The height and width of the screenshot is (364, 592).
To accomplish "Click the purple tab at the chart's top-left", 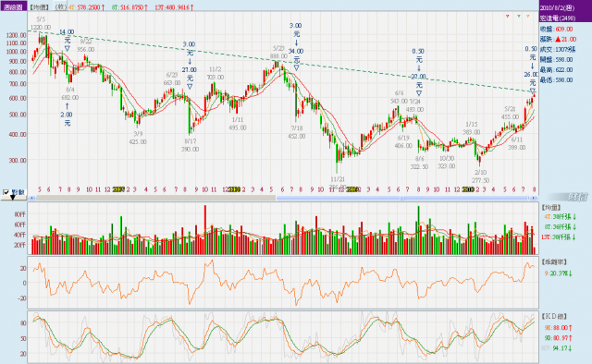I will (13, 6).
